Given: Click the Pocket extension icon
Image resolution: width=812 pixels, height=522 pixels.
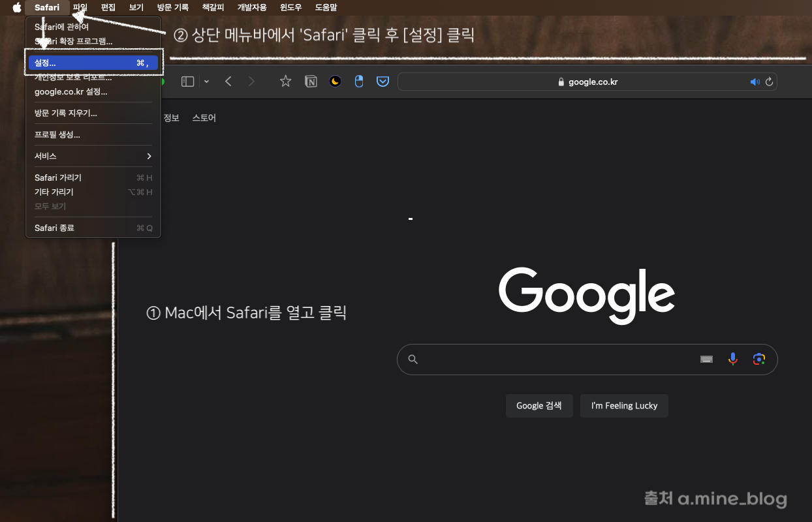Looking at the screenshot, I should click(383, 82).
